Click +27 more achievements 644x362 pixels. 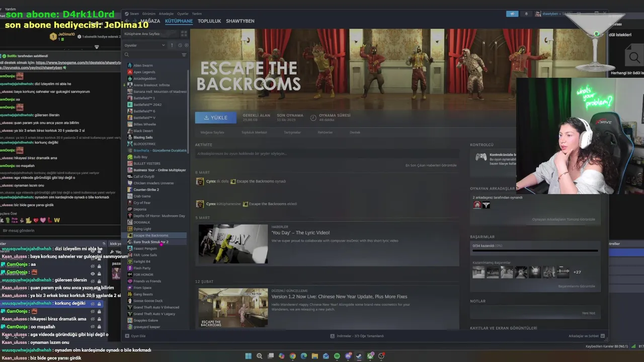(577, 272)
